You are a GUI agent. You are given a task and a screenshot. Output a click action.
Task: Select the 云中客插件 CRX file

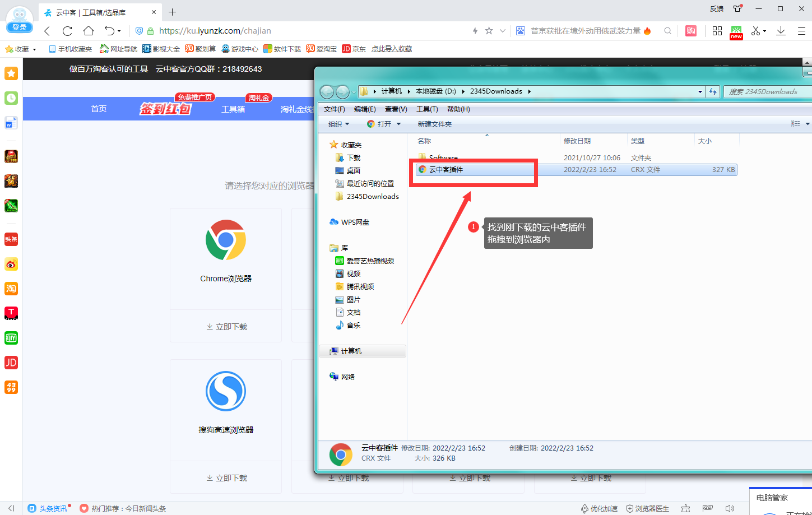576,169
